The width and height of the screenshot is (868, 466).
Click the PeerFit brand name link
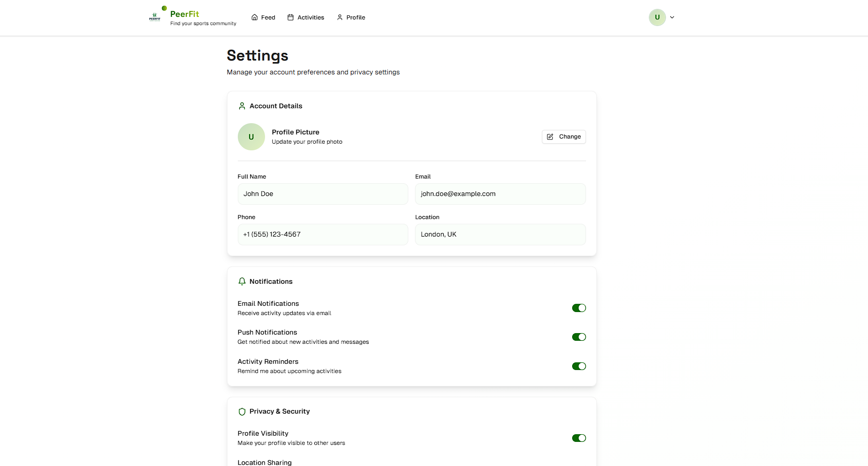pyautogui.click(x=185, y=14)
